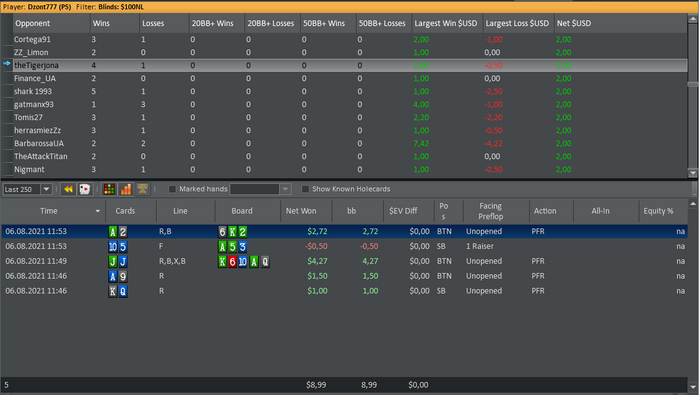Click the trophy icon in toolbar
700x395 pixels.
tap(142, 189)
